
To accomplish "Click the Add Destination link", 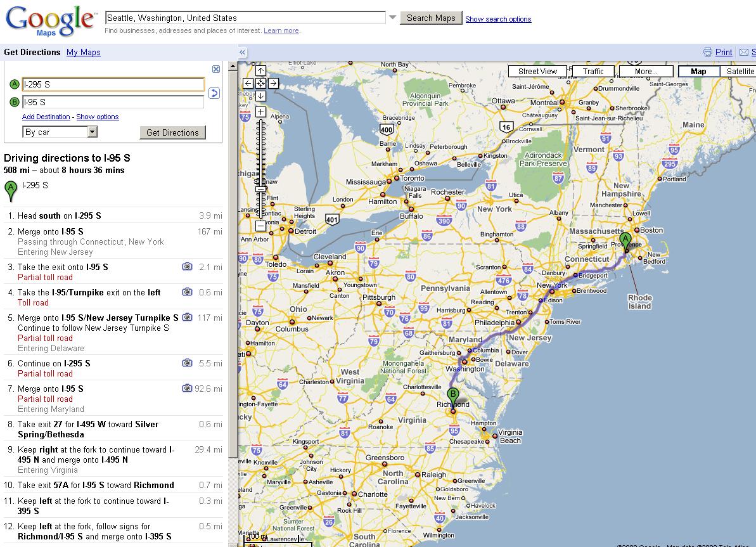I will [x=46, y=117].
